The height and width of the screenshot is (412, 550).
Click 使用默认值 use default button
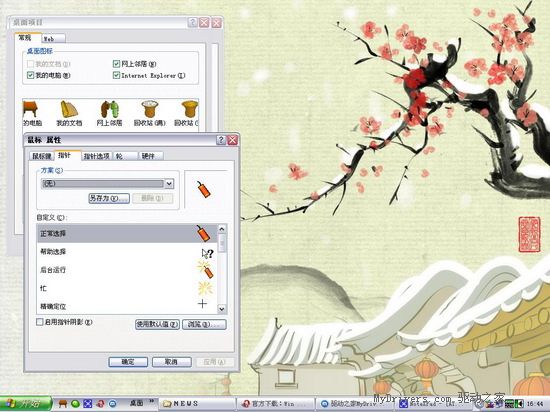point(157,324)
